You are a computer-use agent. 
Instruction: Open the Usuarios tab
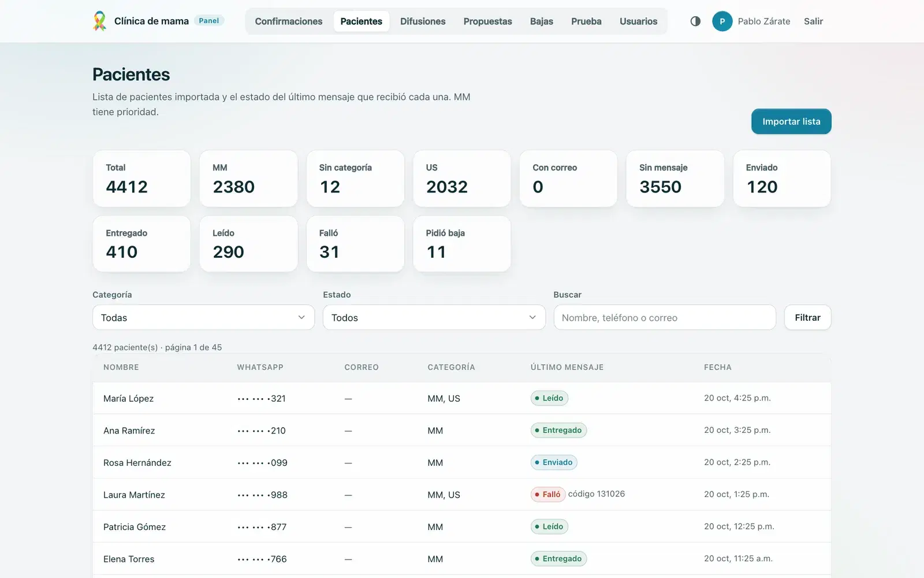click(638, 21)
